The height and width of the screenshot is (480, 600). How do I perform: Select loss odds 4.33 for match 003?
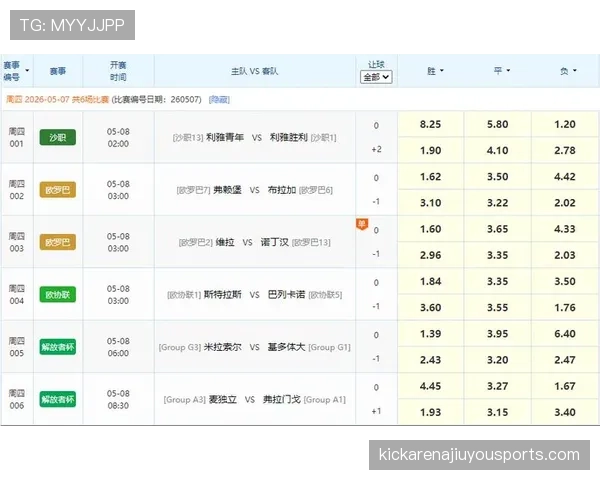click(x=565, y=229)
